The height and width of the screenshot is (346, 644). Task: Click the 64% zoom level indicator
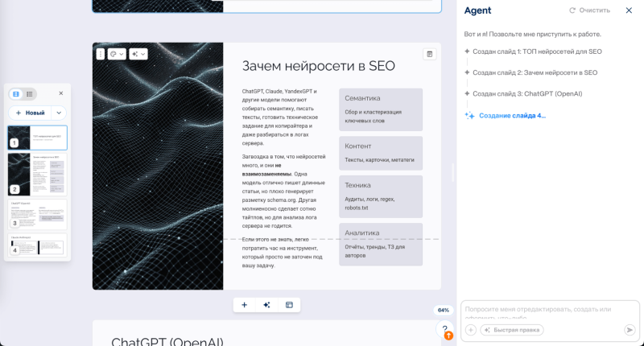coord(444,311)
